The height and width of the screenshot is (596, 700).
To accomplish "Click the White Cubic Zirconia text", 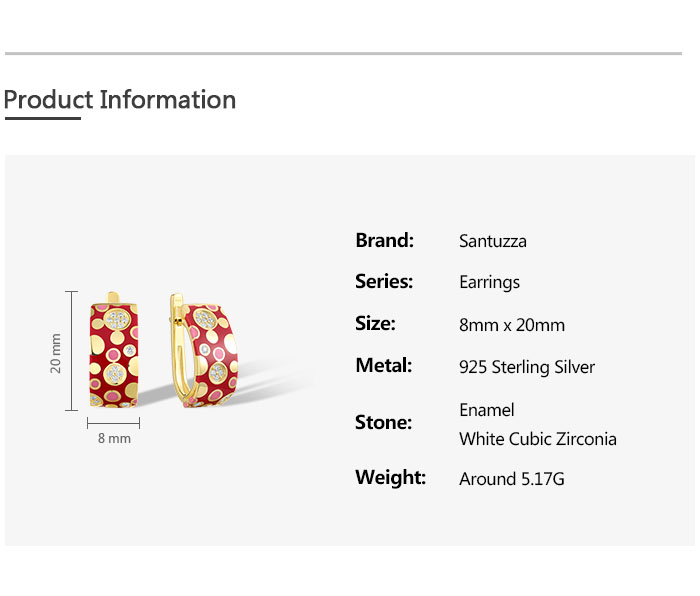I will 538,439.
